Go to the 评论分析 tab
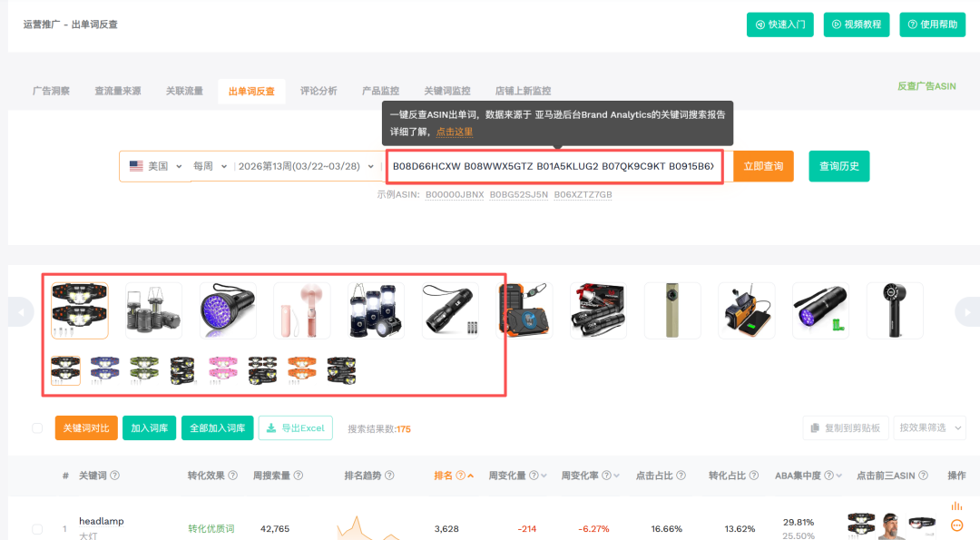This screenshot has height=540, width=980. [x=318, y=91]
